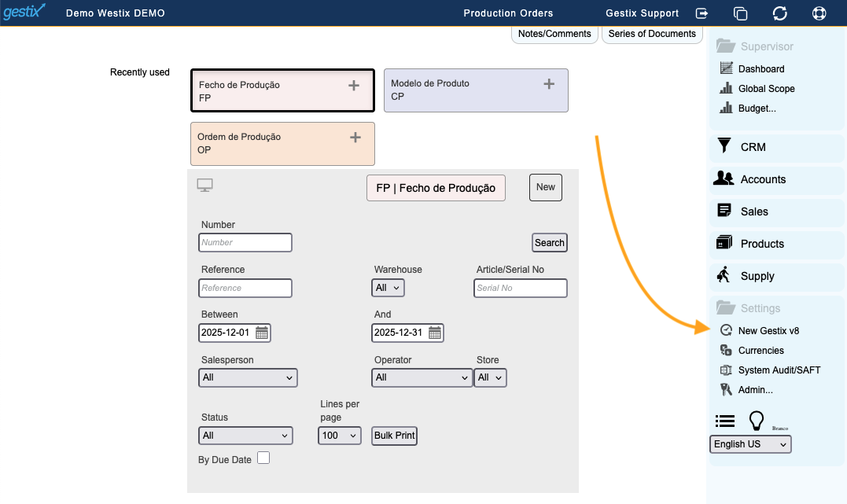Open the English US language selector
Viewport: 847px width, 504px height.
pyautogui.click(x=750, y=444)
